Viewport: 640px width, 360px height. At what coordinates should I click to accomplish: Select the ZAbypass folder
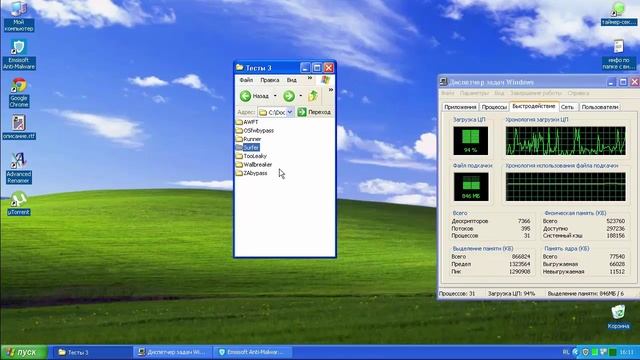click(252, 173)
